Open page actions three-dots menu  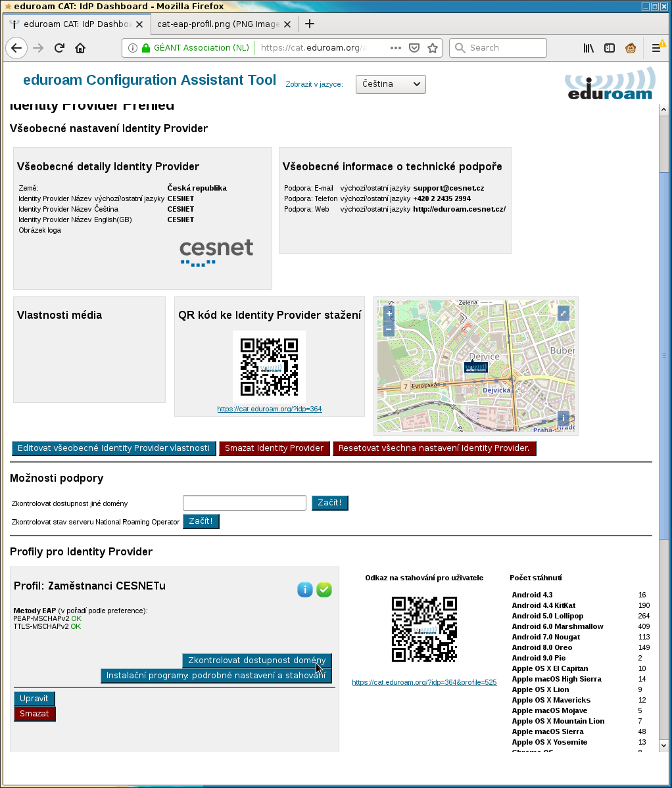[396, 48]
